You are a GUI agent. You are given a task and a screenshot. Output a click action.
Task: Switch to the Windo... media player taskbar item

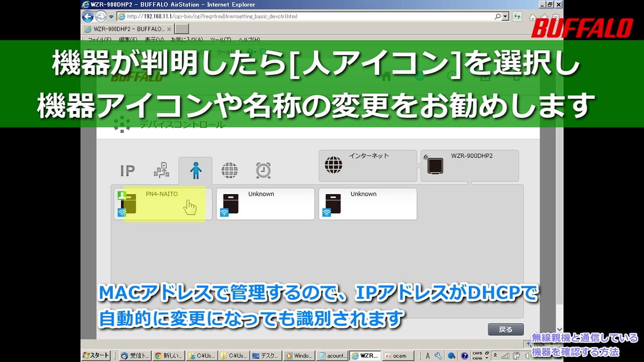(x=299, y=355)
